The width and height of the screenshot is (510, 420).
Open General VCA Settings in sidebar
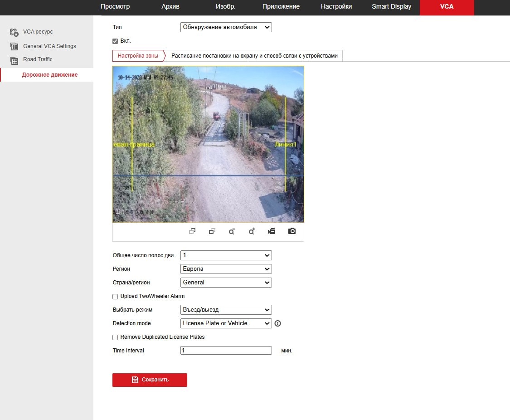point(49,46)
